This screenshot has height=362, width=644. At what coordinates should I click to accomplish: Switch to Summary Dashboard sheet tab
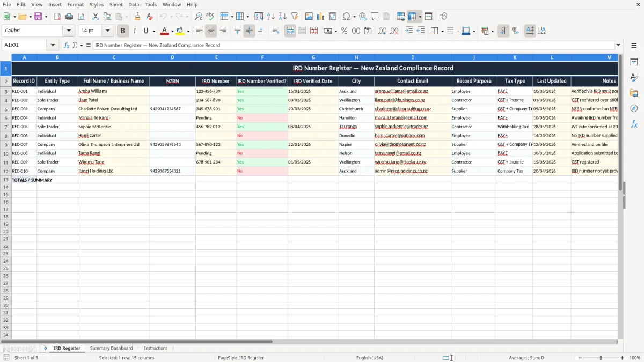pyautogui.click(x=111, y=348)
